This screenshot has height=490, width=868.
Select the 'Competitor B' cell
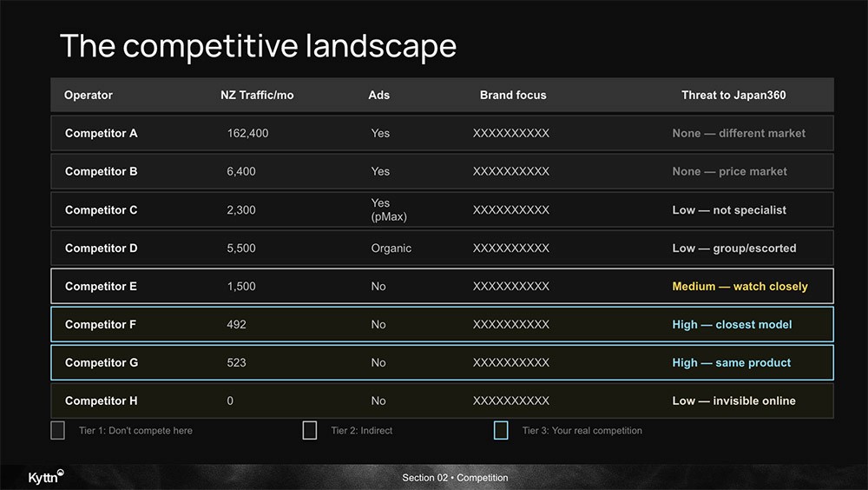pos(102,171)
